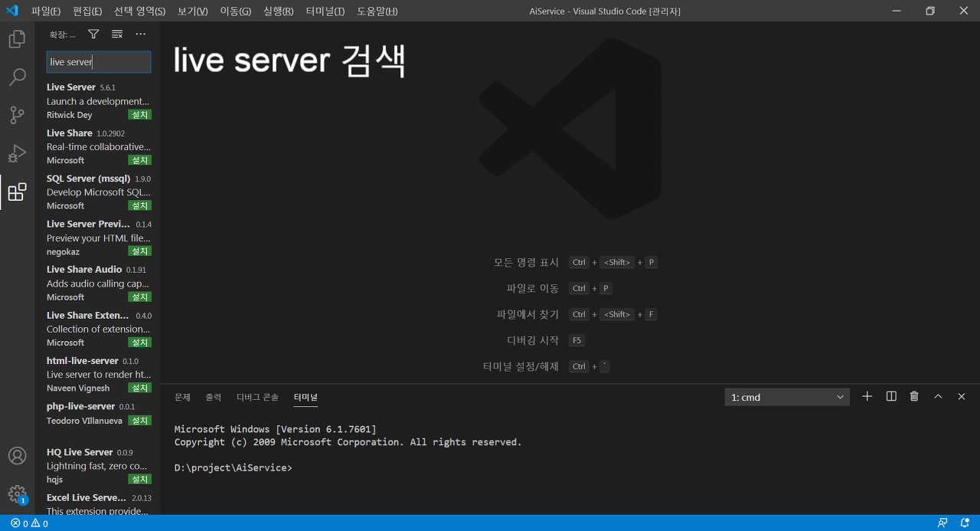Open the Explorer view in activity bar
Screen dimensions: 980x531
[17, 39]
